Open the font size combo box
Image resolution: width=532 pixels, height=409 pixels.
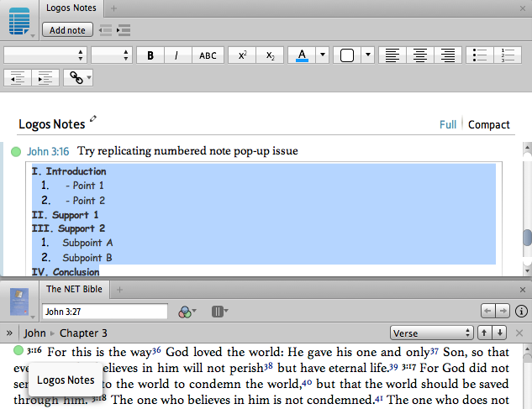111,55
